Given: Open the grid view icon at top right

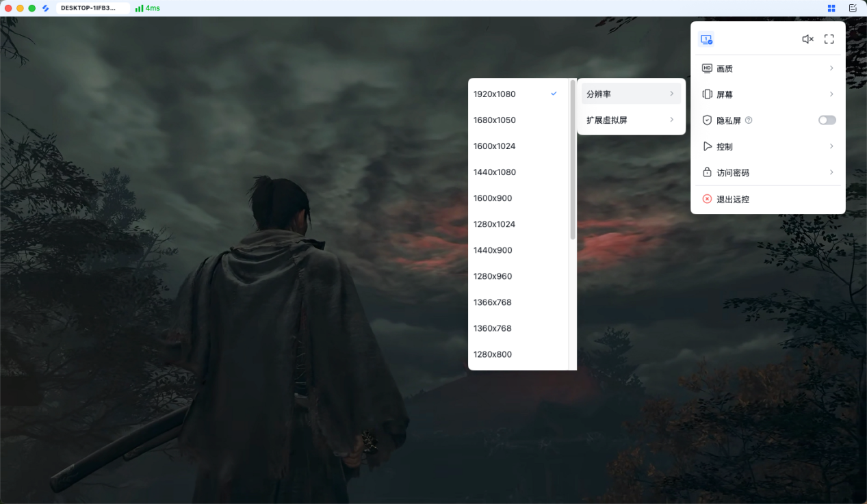Looking at the screenshot, I should point(831,8).
